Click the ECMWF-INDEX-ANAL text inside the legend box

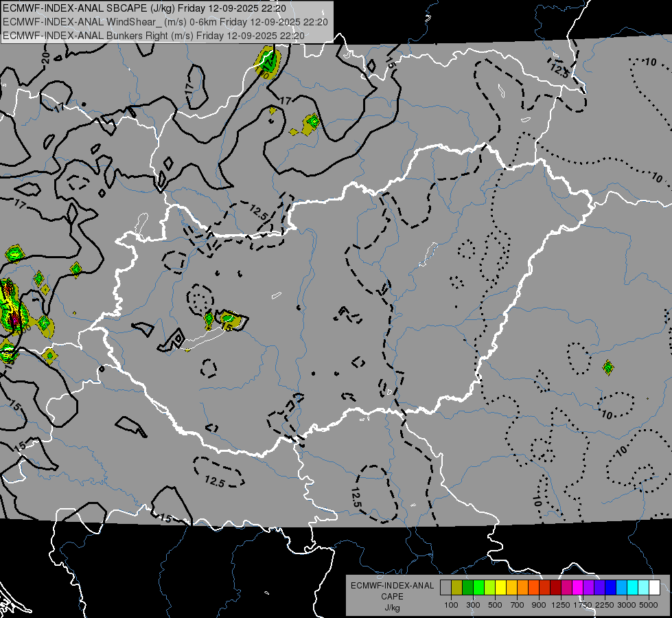pos(392,586)
